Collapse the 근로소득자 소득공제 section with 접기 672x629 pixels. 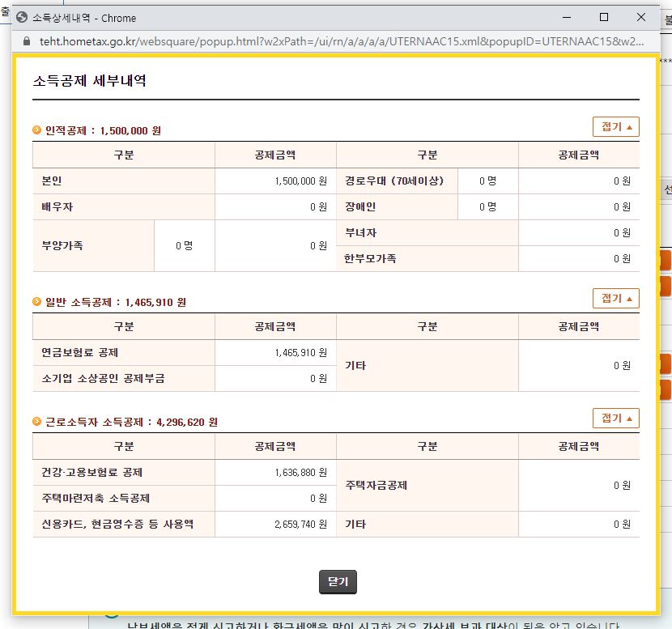click(x=615, y=419)
